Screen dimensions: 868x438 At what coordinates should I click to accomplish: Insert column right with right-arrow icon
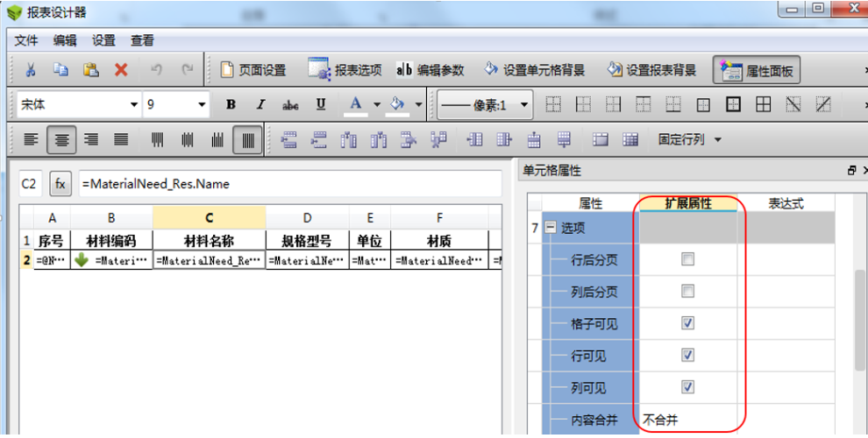504,139
